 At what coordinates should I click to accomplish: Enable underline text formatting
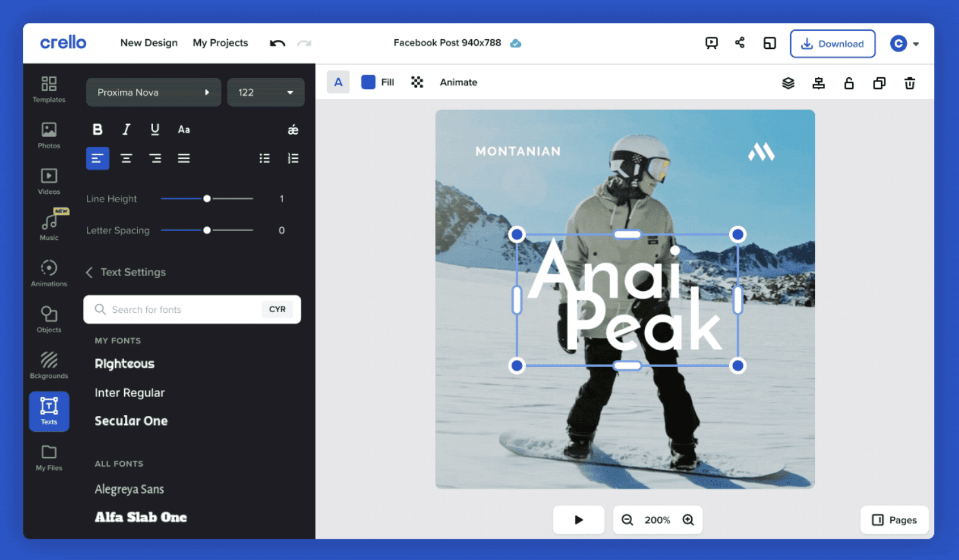tap(155, 129)
